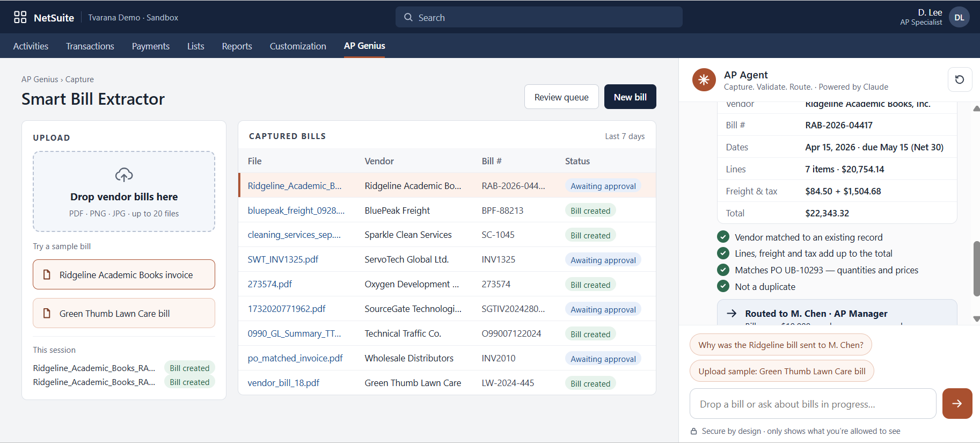Open the 273574.pdf file link
The width and height of the screenshot is (980, 443).
click(270, 284)
